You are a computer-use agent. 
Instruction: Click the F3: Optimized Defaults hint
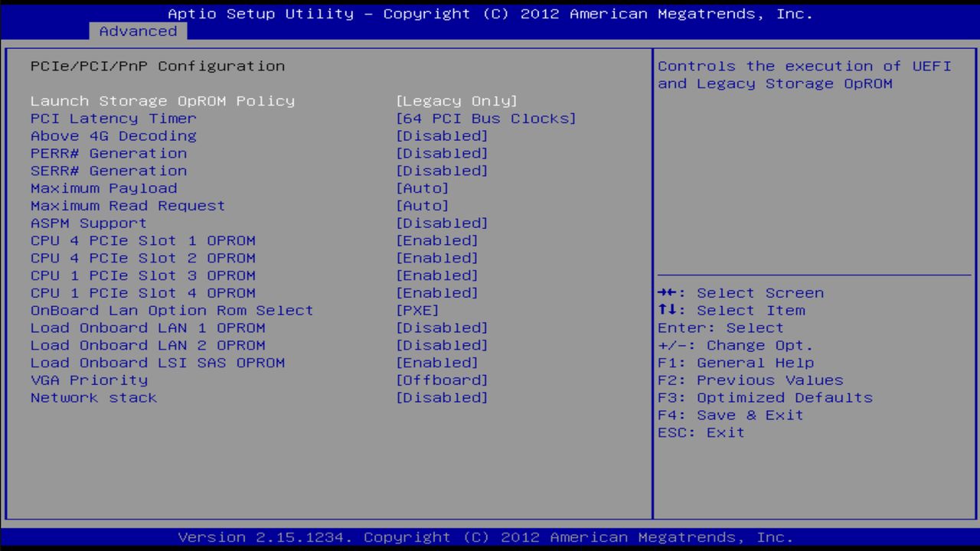tap(765, 398)
